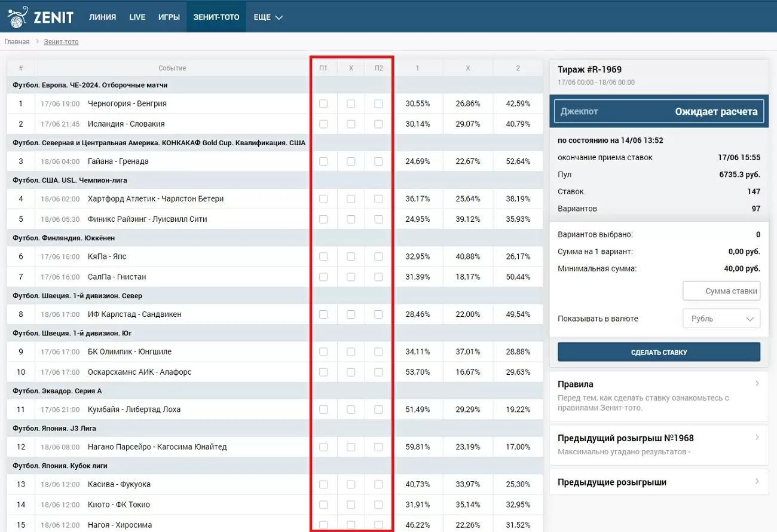
Task: Click the 59,81% value for Нагано Парсейро
Action: (x=418, y=447)
